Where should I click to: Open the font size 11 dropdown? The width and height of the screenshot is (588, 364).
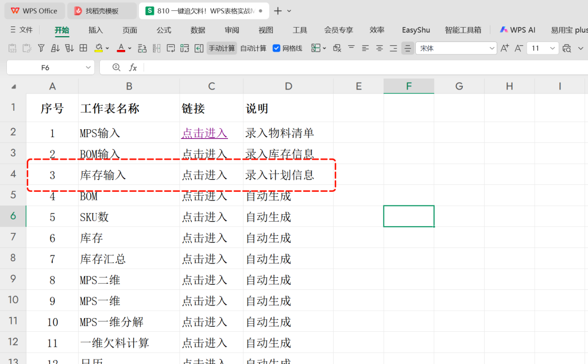pos(552,48)
